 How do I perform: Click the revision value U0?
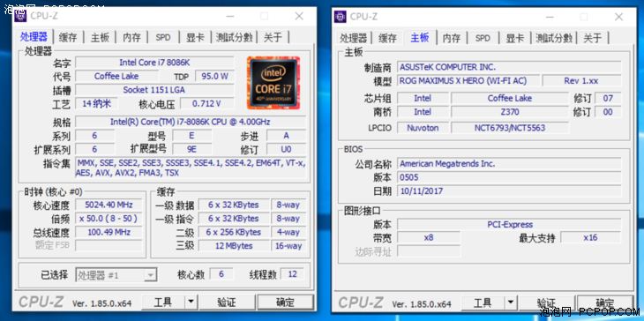click(286, 149)
